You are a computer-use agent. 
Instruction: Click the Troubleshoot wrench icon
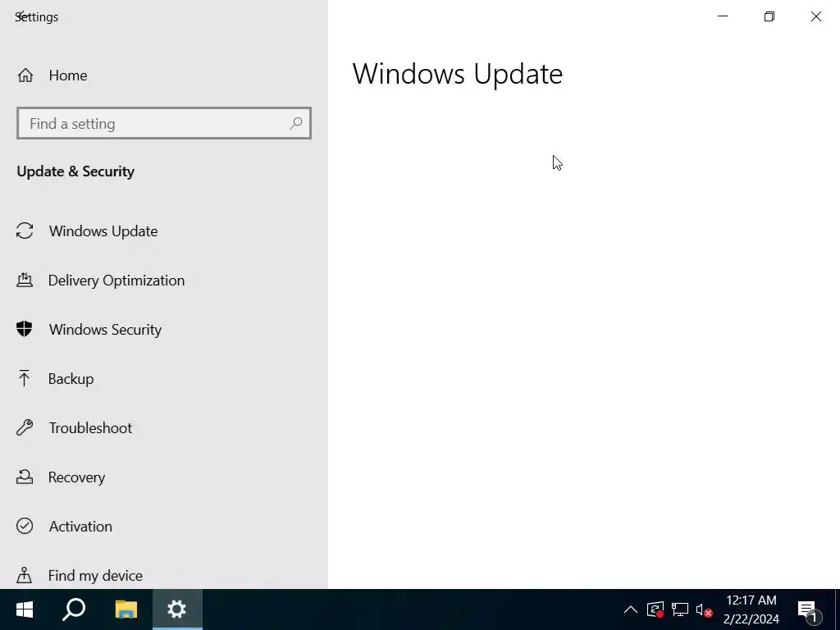(x=25, y=427)
